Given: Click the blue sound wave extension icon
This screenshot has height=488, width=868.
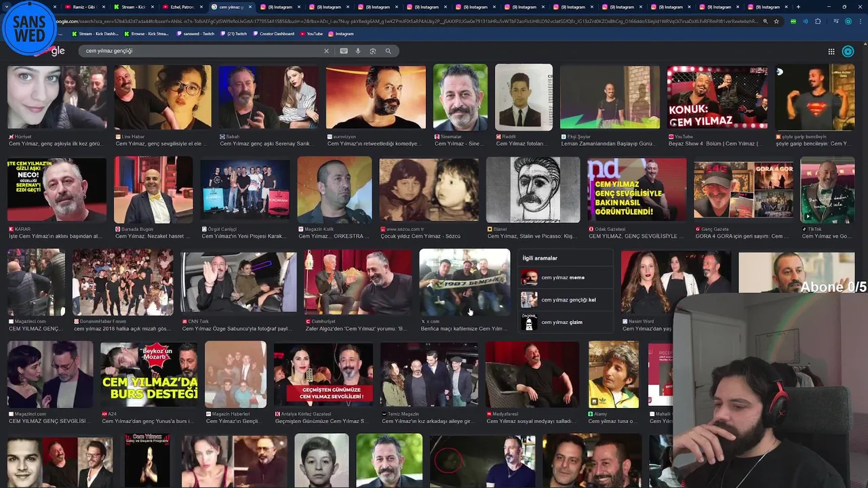Looking at the screenshot, I should (x=806, y=21).
